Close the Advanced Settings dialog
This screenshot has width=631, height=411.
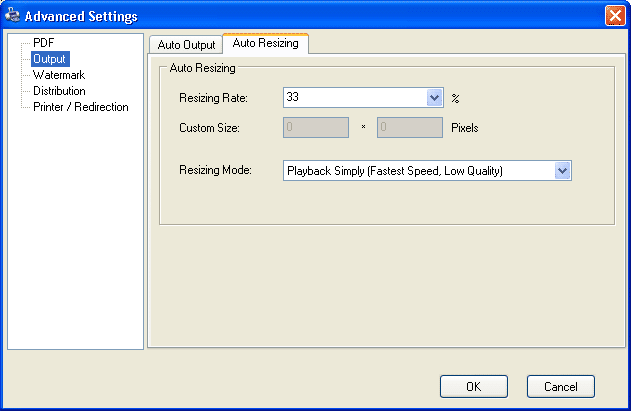(615, 16)
